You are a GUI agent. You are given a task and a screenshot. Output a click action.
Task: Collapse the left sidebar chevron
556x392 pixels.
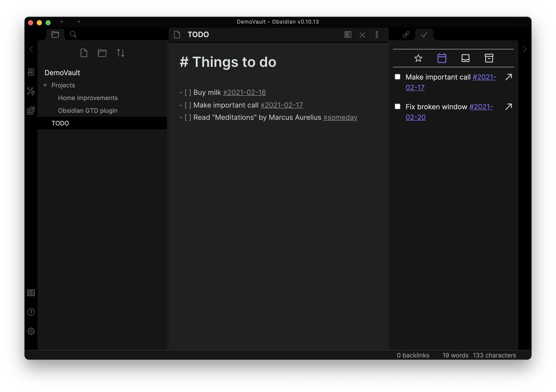pyautogui.click(x=31, y=49)
